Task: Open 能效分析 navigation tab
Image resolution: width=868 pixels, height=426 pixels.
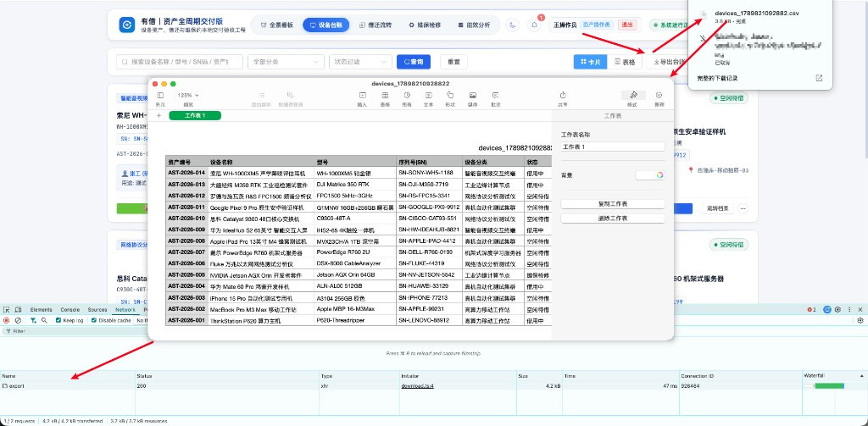Action: pos(475,25)
